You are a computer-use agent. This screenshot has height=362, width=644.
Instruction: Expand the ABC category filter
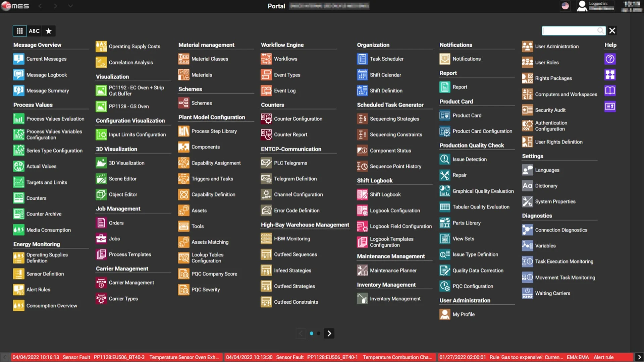click(34, 30)
